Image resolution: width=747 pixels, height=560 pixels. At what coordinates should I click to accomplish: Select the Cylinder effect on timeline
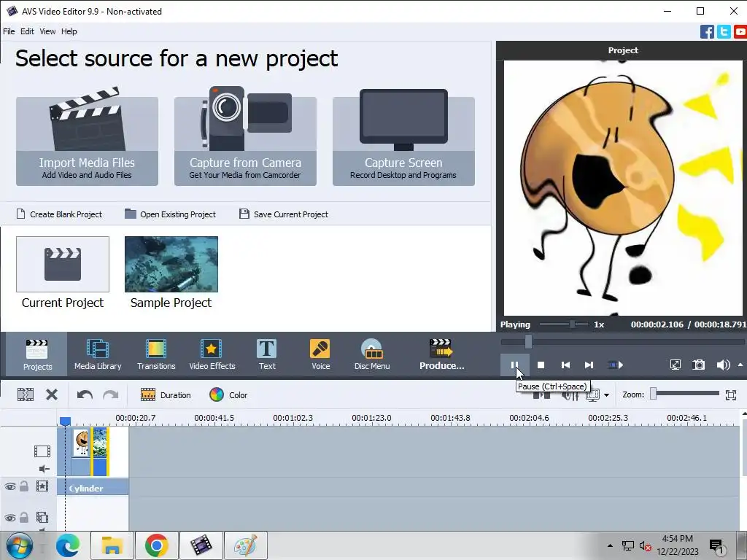pyautogui.click(x=93, y=488)
